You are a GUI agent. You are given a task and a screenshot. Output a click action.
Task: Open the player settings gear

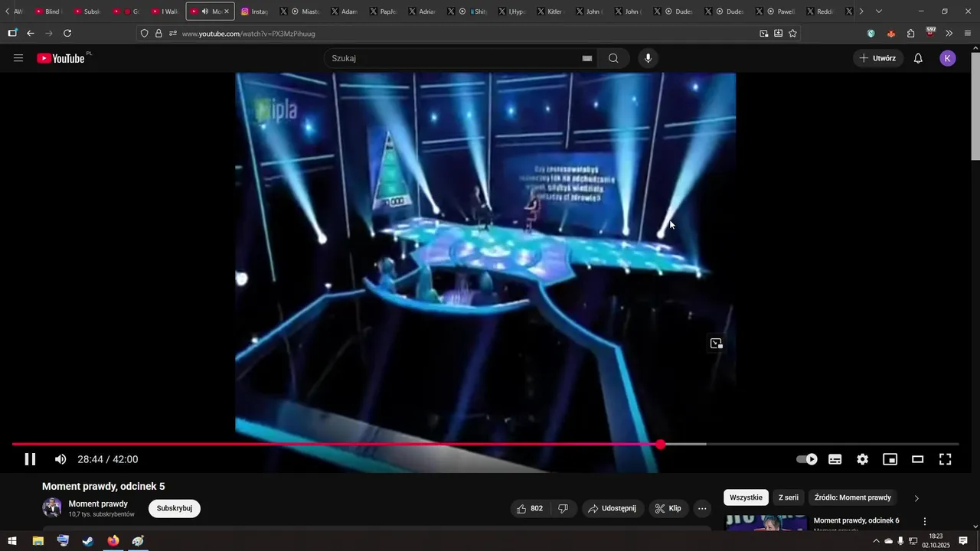[x=863, y=459]
